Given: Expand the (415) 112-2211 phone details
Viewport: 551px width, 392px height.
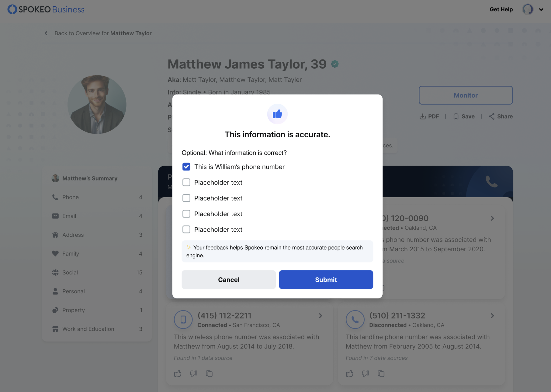Looking at the screenshot, I should click(x=321, y=316).
